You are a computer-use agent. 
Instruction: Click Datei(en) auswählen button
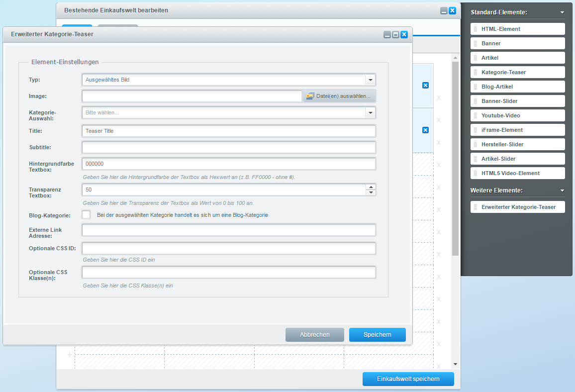[339, 96]
